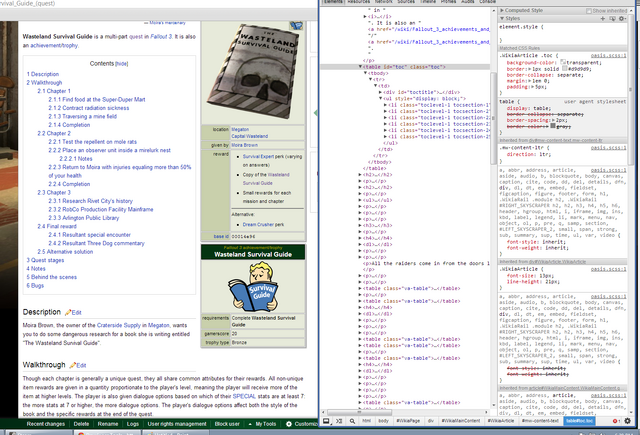Click the toggle element state icon
Image resolution: width=640 pixels, height=435 pixels.
pyautogui.click(x=612, y=18)
